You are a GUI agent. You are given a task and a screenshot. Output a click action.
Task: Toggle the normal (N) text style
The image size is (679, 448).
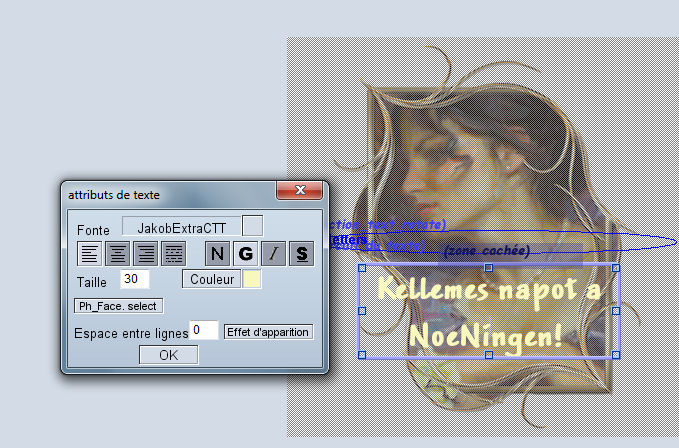pyautogui.click(x=218, y=254)
